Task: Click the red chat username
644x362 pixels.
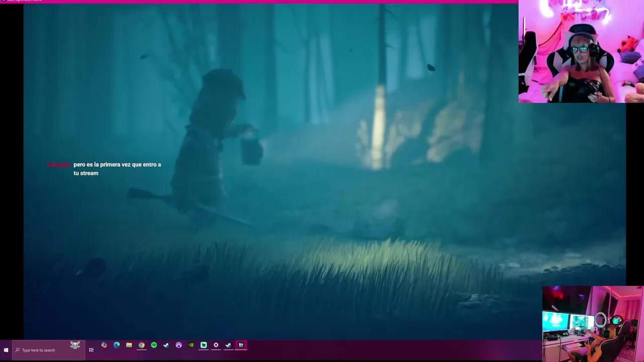Action: (59, 165)
